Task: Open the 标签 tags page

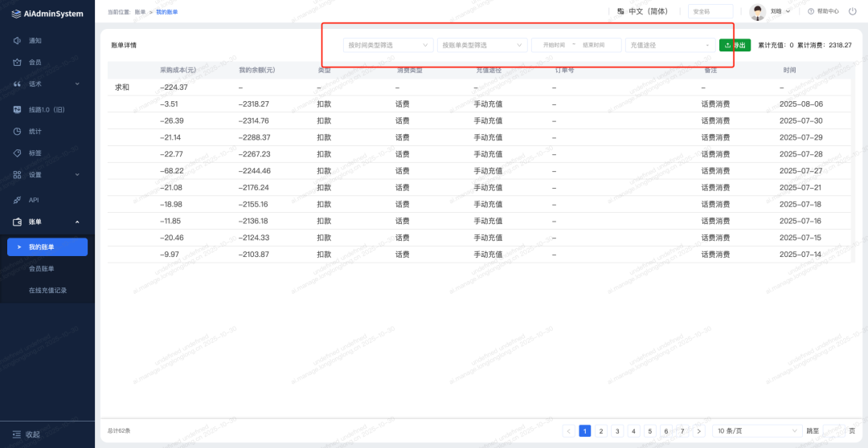Action: coord(35,153)
